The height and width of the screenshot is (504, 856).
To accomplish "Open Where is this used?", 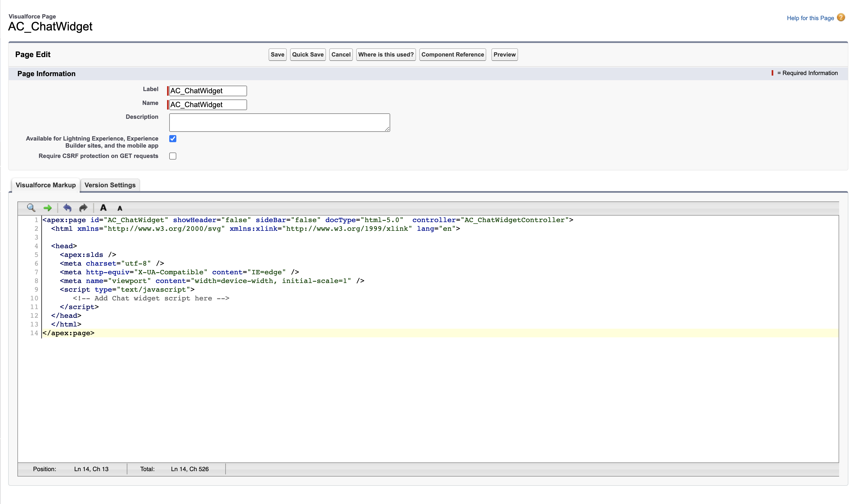I will [x=386, y=55].
